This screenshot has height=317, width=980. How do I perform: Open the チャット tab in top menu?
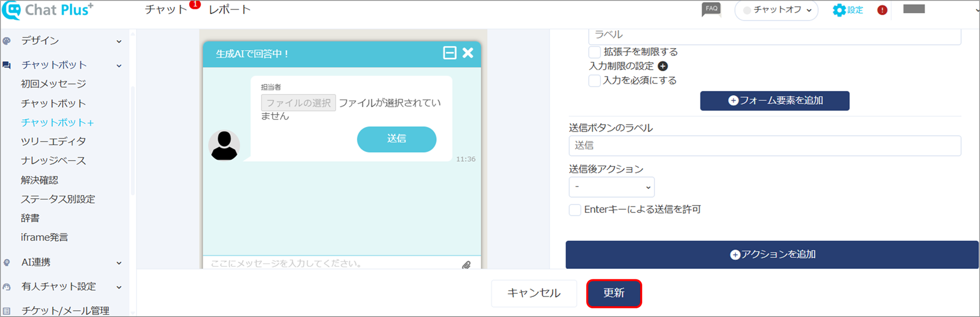[x=166, y=10]
